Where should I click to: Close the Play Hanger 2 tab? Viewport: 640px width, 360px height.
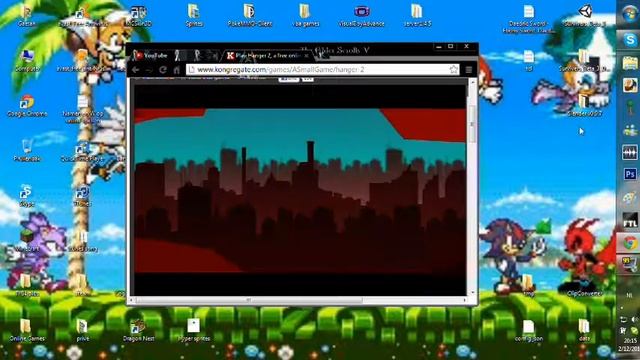[307, 56]
